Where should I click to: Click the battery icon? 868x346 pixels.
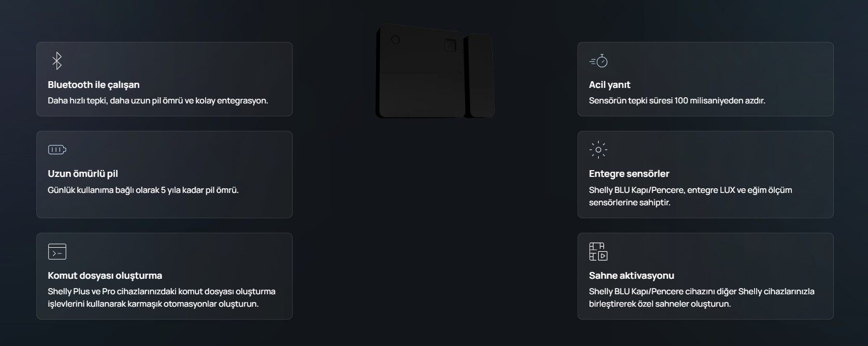tap(57, 150)
